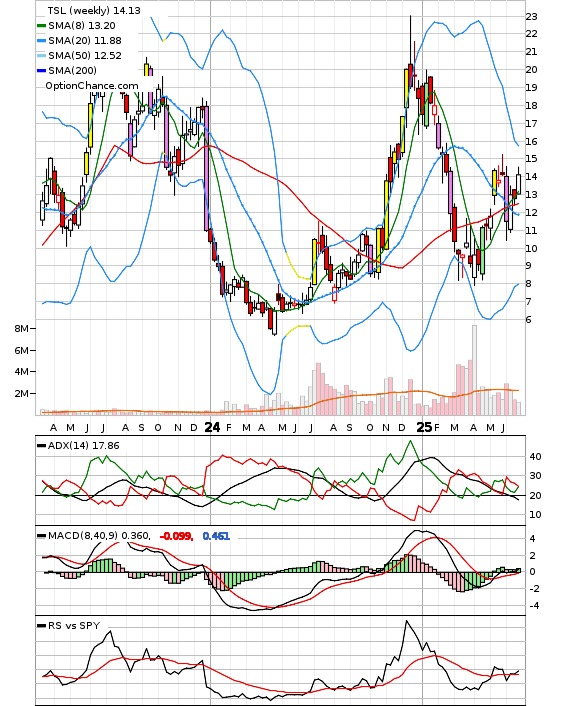Click the SMA(8) 13.20 legend text

[82, 26]
